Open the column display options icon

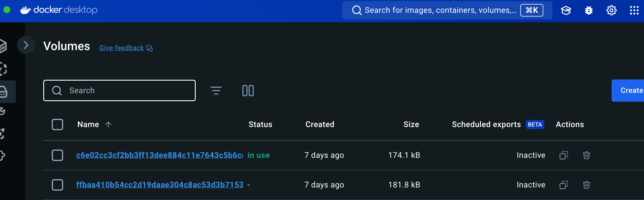point(248,91)
